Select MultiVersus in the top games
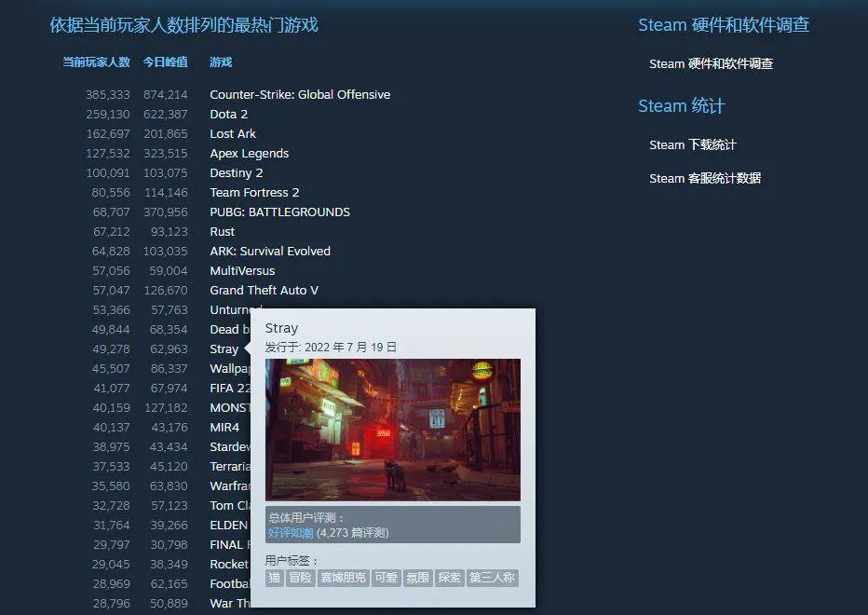Screen dimensions: 868x615 (x=242, y=271)
